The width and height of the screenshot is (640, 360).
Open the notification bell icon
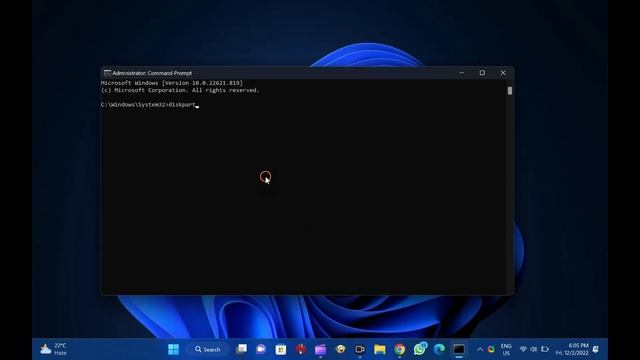point(596,349)
